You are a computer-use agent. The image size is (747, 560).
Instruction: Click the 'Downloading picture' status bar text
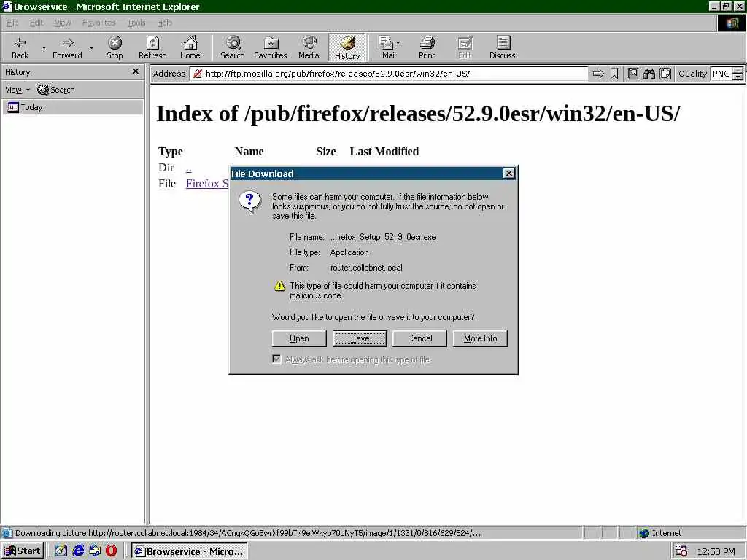pos(248,533)
